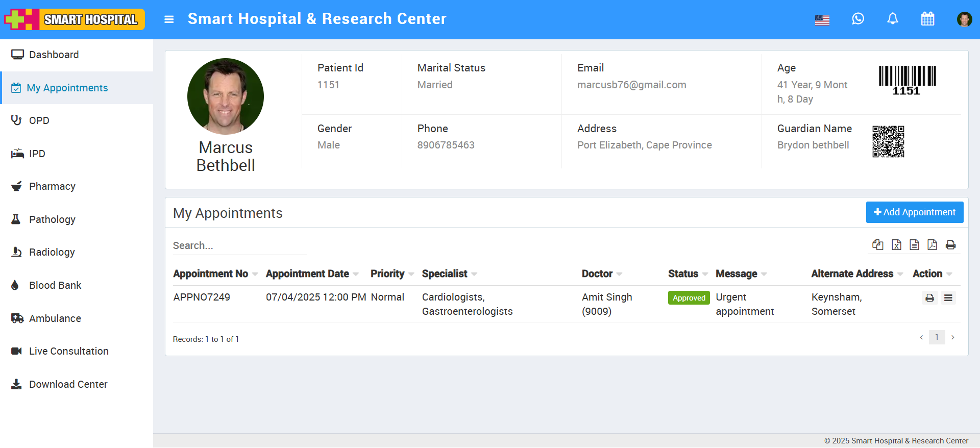Select the US flag language icon
Image resolution: width=980 pixels, height=448 pixels.
pyautogui.click(x=822, y=20)
